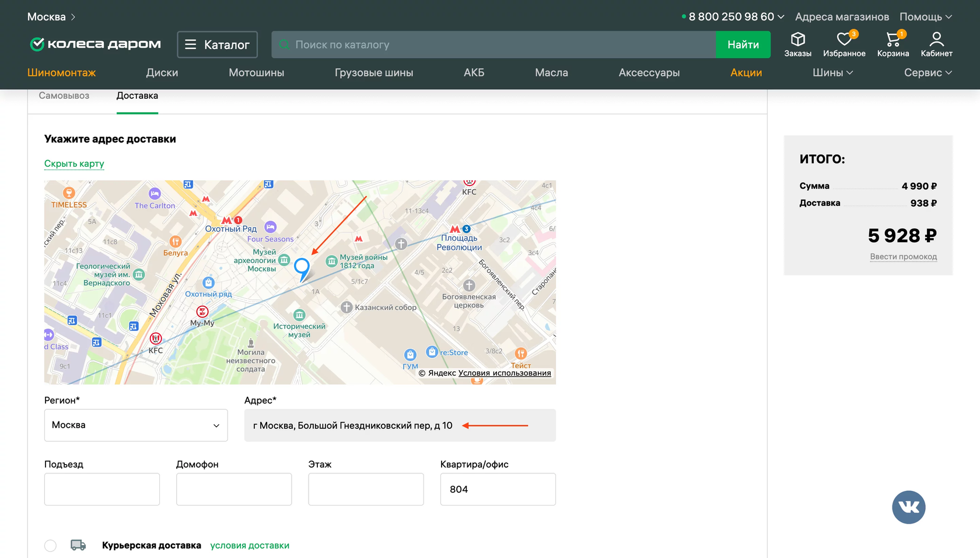Screen dimensions: 980x558
Task: Click Казанский собор marker
Action: (x=346, y=307)
